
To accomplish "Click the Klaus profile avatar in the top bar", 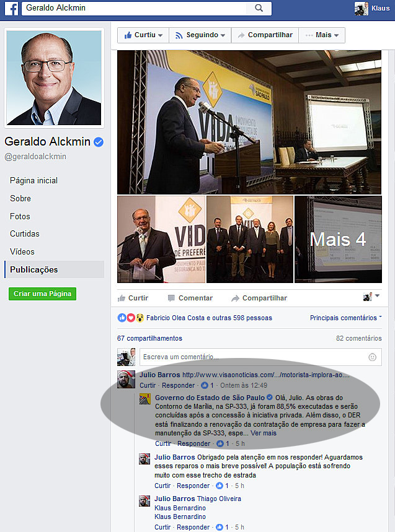I will pos(361,8).
